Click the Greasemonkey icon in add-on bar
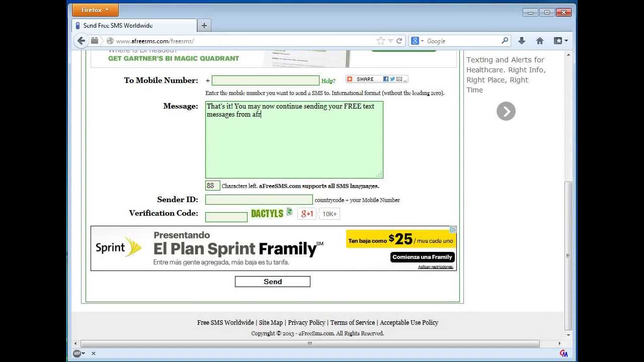This screenshot has height=362, width=644. pyautogui.click(x=563, y=353)
